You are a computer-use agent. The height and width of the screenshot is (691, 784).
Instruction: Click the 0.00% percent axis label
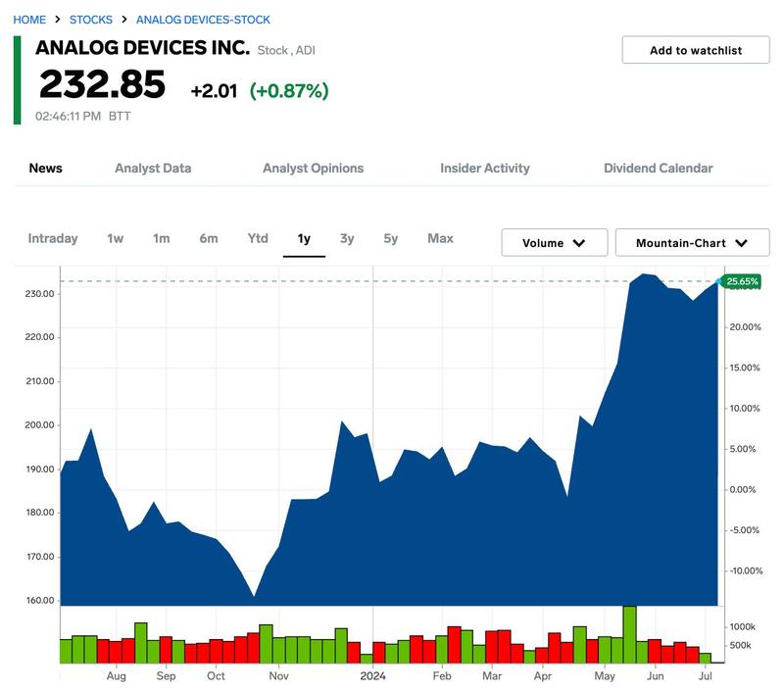(x=743, y=489)
